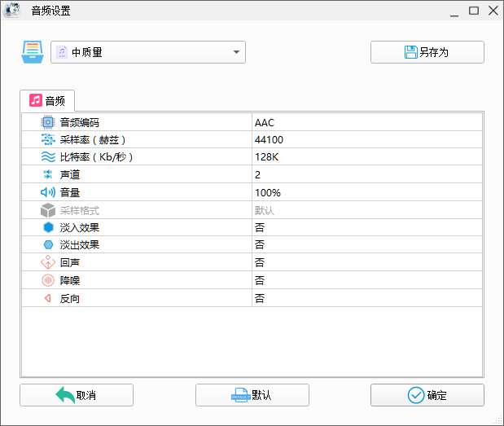The image size is (504, 426).
Task: Click the 降噪 noise reduction icon
Action: click(48, 280)
